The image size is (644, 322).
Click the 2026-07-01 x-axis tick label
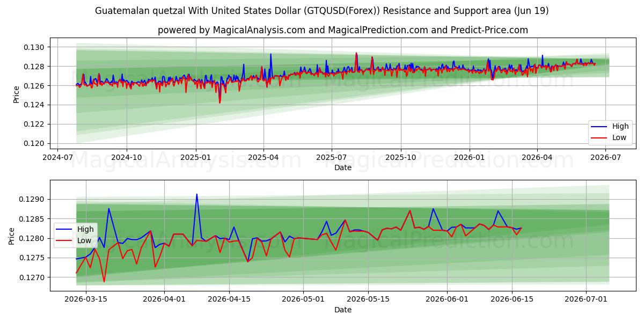click(586, 300)
